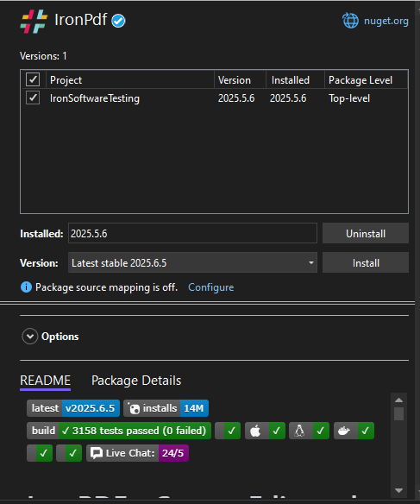Click the IronPdf hashtag logo icon
420x504 pixels.
click(34, 22)
